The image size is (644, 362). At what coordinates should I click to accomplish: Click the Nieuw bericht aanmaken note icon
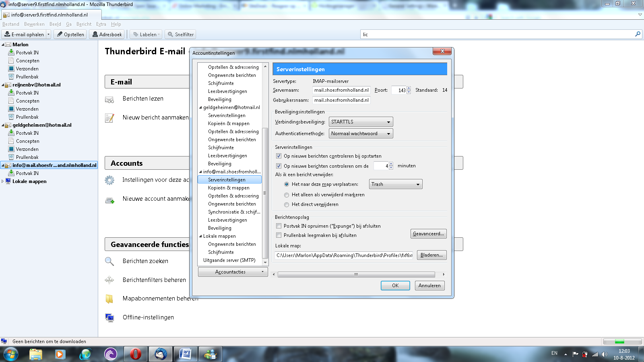tap(109, 118)
